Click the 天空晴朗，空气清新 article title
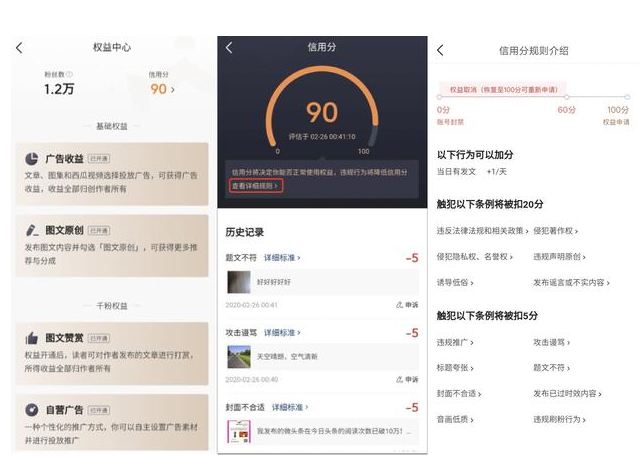The height and width of the screenshot is (456, 644). [287, 357]
